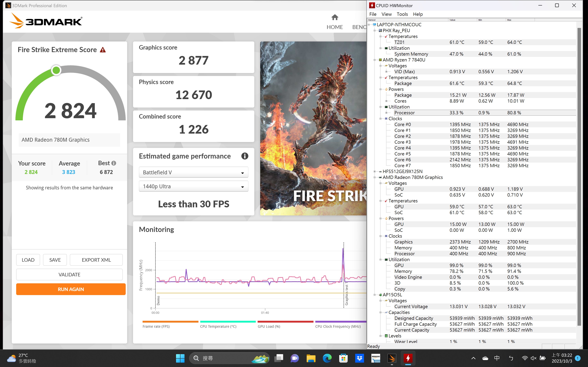The height and width of the screenshot is (367, 588).
Task: Launch Microsoft Edge from the taskbar
Action: 327,358
